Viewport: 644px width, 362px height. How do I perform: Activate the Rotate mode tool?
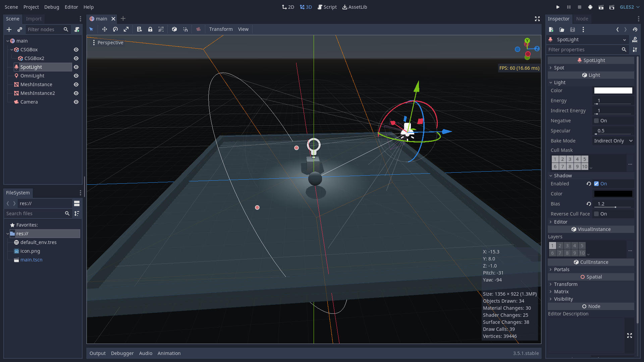pos(115,29)
